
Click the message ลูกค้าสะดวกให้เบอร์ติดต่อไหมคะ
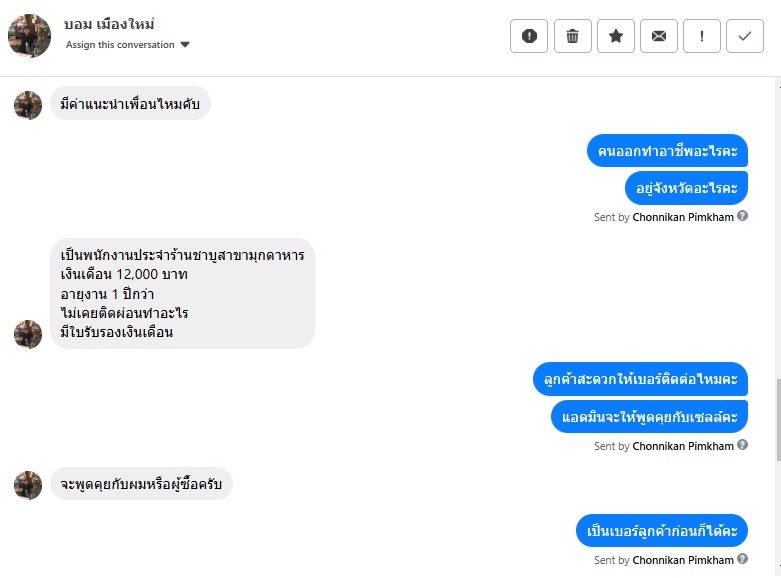[641, 379]
